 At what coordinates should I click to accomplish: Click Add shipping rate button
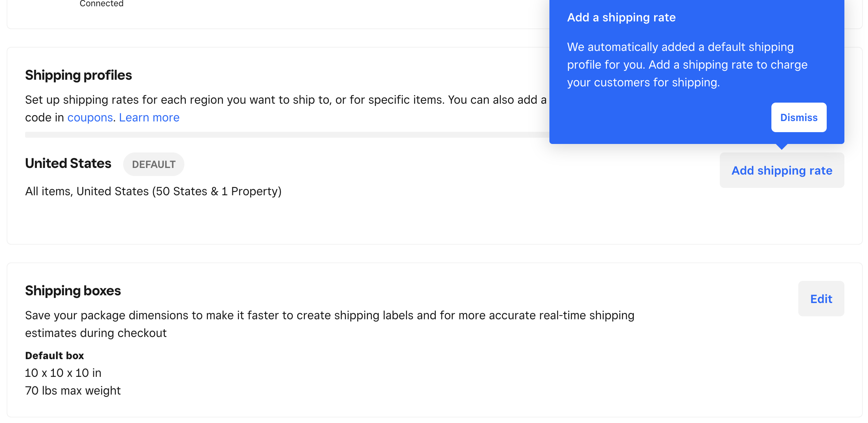(782, 170)
